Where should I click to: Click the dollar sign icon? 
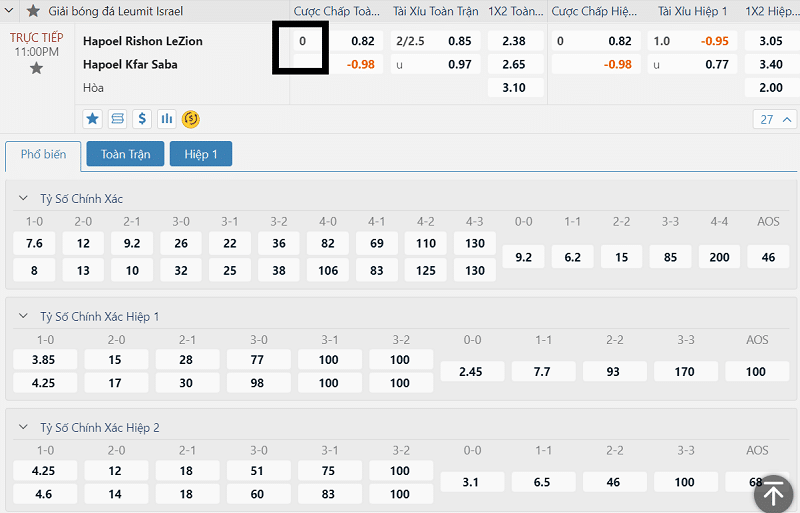(142, 119)
